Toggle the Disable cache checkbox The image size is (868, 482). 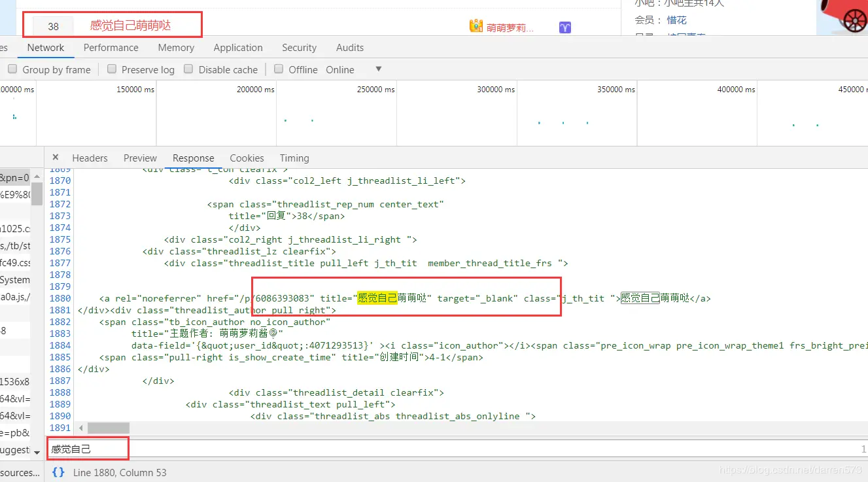[x=188, y=69]
